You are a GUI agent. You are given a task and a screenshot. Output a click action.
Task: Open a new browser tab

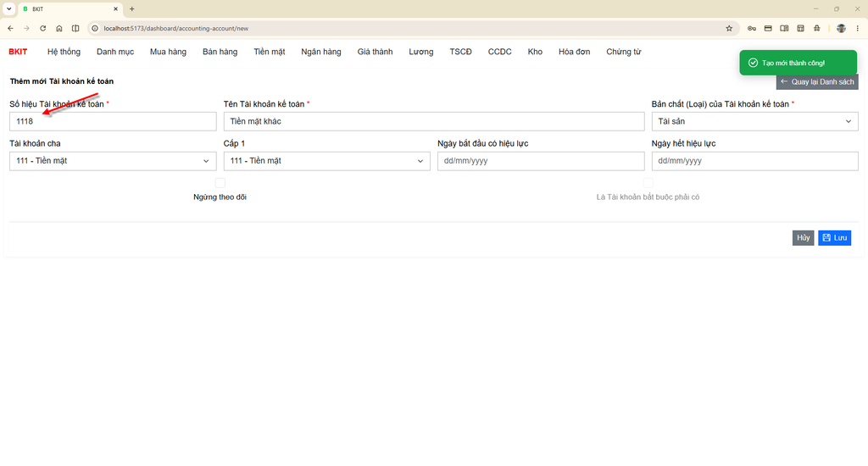131,8
